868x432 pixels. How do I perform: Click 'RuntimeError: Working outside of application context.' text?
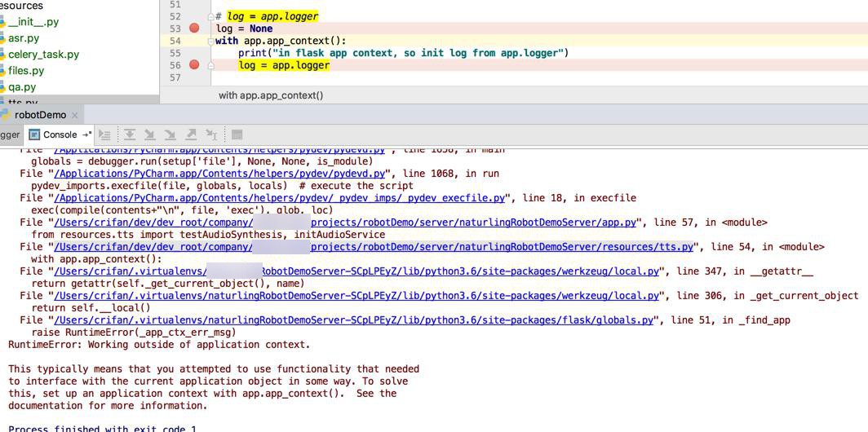click(x=159, y=345)
